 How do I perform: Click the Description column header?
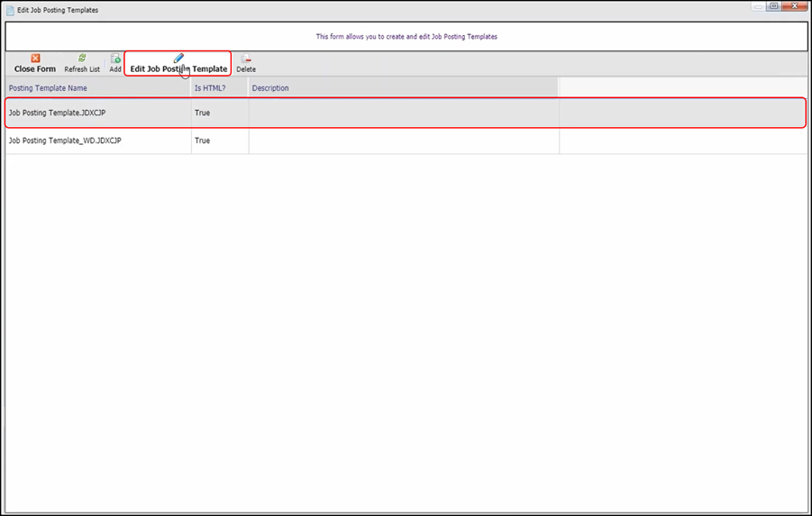[x=270, y=88]
